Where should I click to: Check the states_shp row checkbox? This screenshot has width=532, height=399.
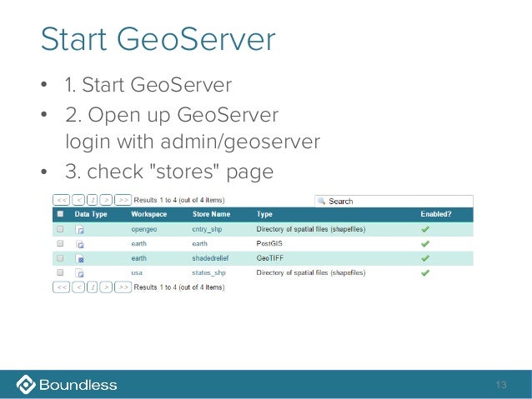click(60, 272)
